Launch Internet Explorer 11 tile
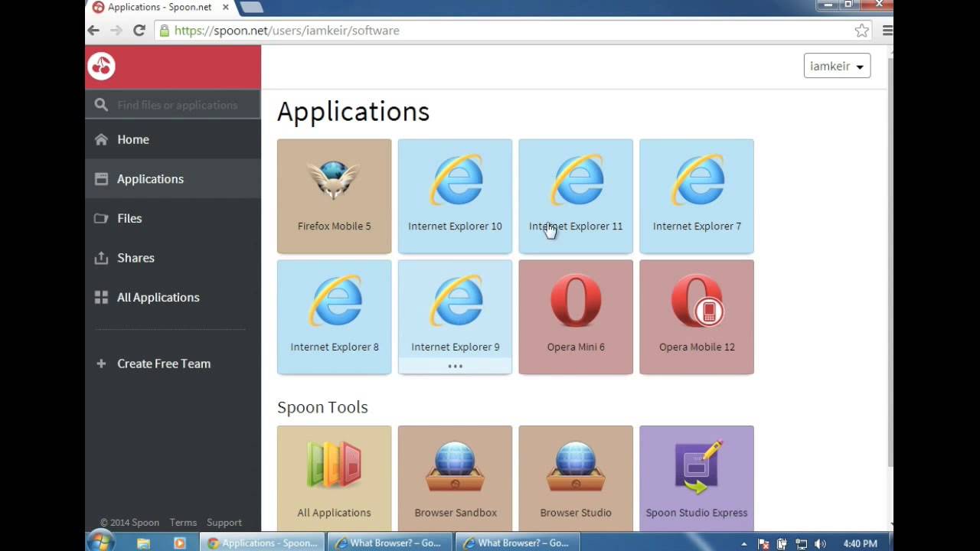The image size is (980, 551). [x=576, y=196]
